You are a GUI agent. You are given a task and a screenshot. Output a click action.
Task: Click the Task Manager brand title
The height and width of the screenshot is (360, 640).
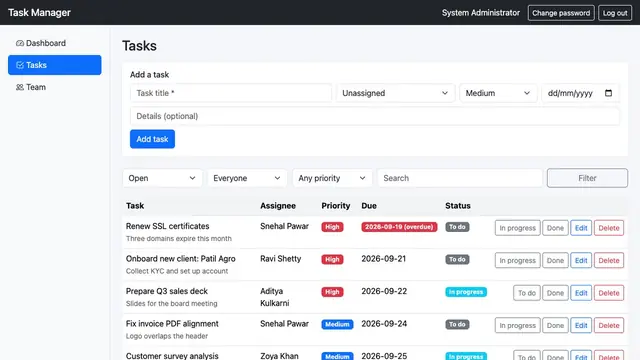pos(39,13)
